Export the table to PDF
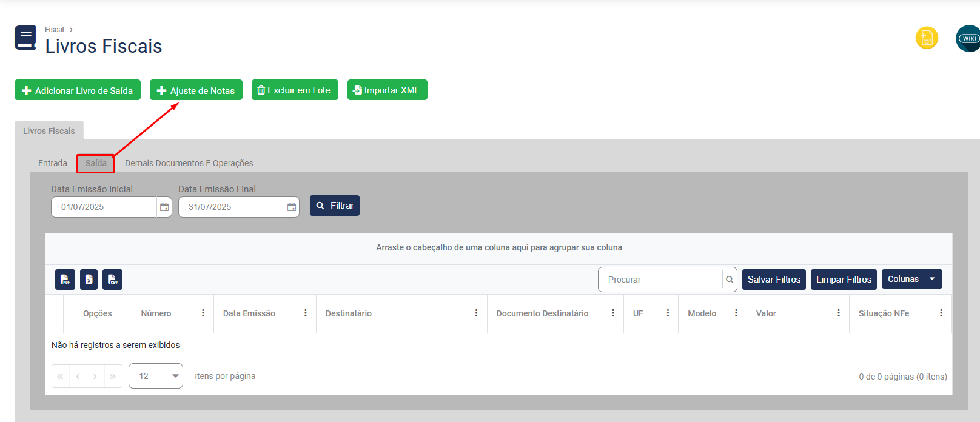This screenshot has height=422, width=980. pos(65,280)
